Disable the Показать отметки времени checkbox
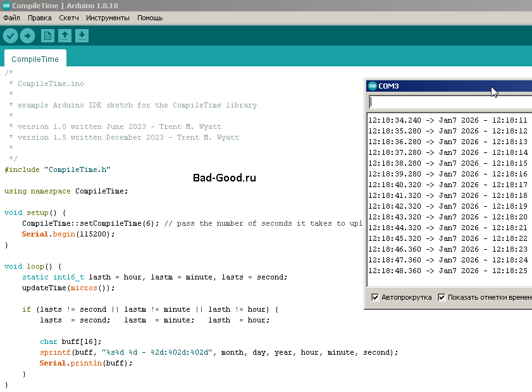532x392 pixels. pos(442,297)
